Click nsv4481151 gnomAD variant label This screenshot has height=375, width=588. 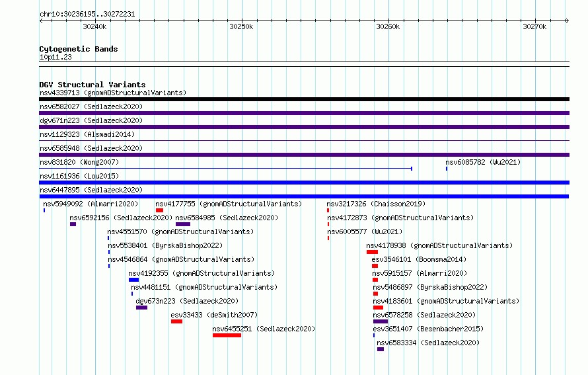(x=204, y=287)
